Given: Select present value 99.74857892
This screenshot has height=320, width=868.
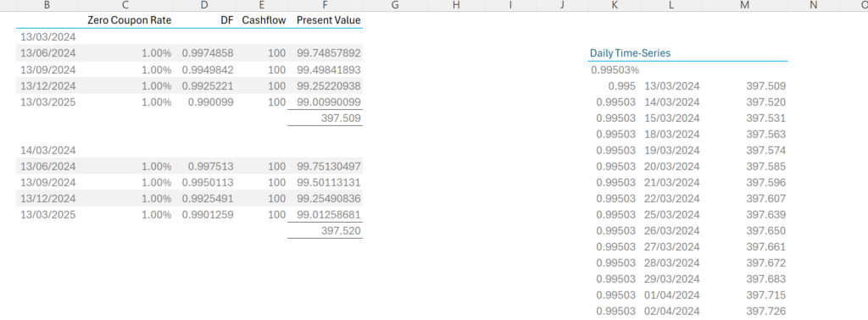Looking at the screenshot, I should [x=329, y=53].
